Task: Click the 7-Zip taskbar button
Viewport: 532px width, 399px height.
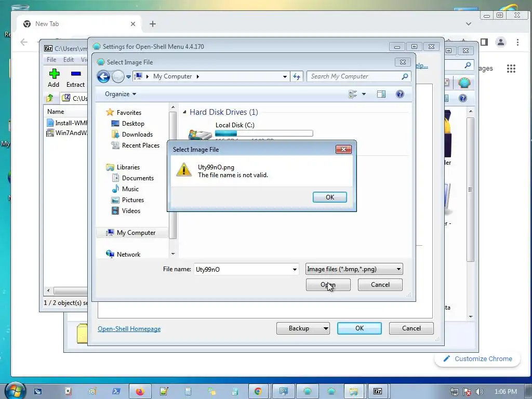Action: pyautogui.click(x=378, y=392)
